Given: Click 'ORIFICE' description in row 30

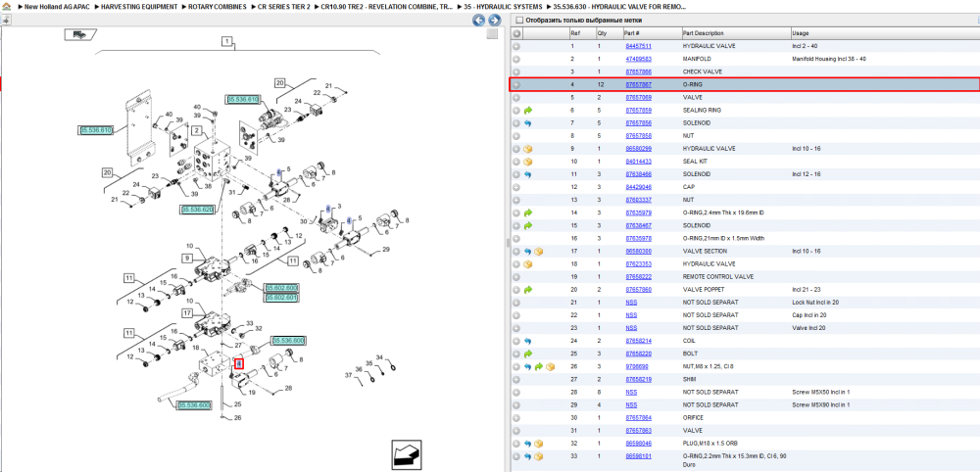Looking at the screenshot, I should 693,418.
